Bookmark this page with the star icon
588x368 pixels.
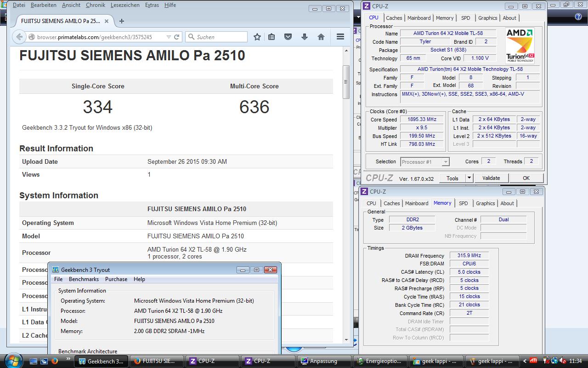(x=257, y=37)
